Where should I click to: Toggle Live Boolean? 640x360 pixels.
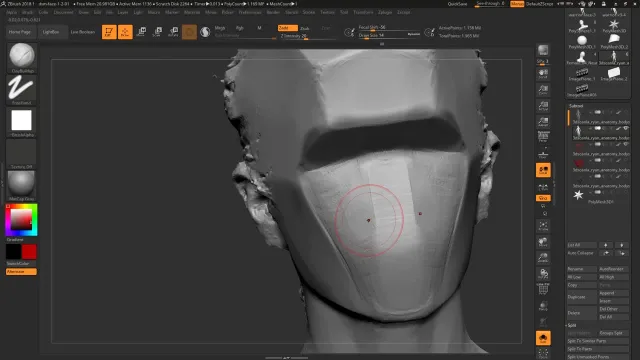(x=83, y=32)
